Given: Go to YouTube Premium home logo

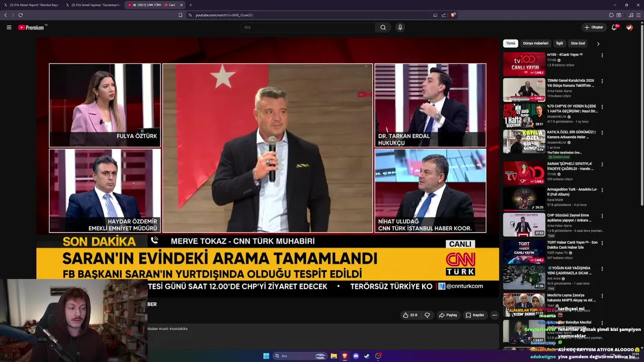Looking at the screenshot, I should tap(32, 27).
